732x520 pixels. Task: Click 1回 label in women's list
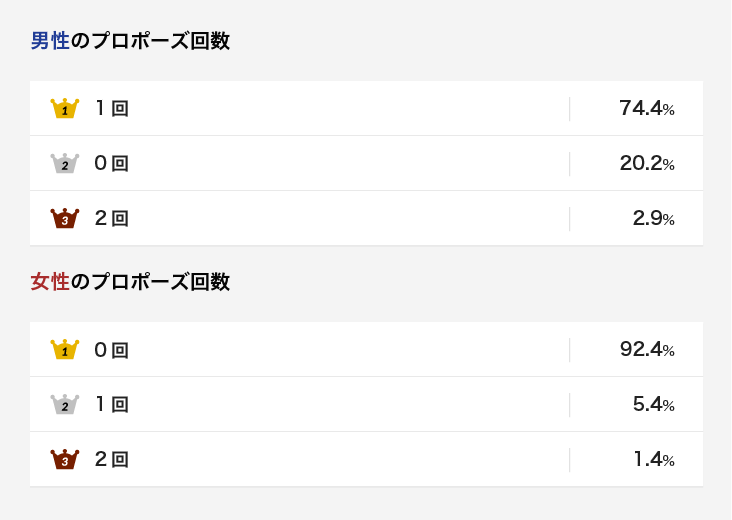point(112,404)
